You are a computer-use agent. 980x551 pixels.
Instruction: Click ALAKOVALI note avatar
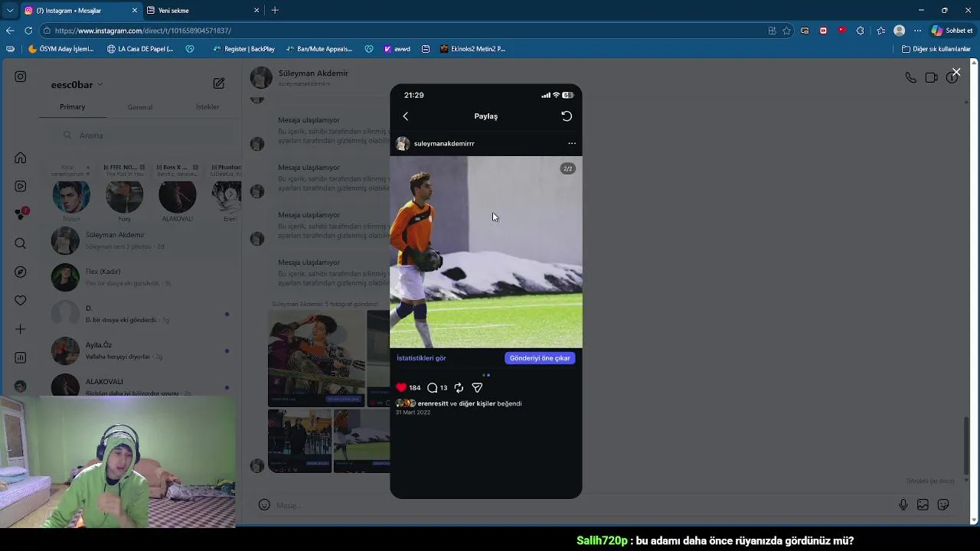[x=177, y=196]
